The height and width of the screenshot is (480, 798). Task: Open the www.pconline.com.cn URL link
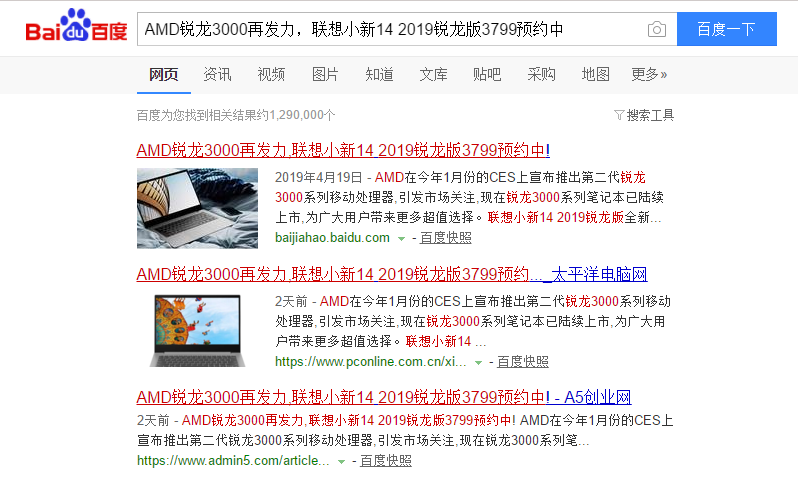(370, 362)
